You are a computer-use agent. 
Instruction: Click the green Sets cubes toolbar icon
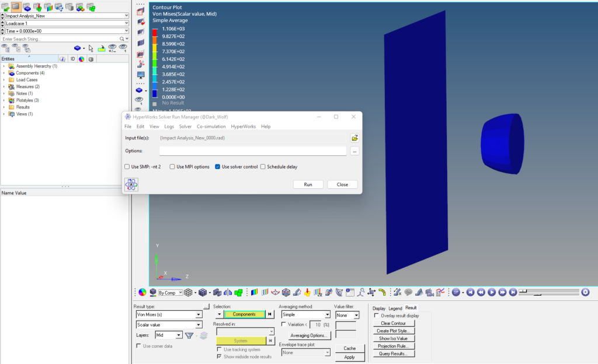point(239,292)
